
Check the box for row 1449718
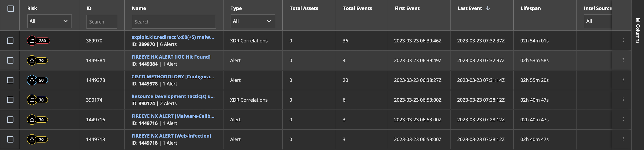click(x=10, y=139)
